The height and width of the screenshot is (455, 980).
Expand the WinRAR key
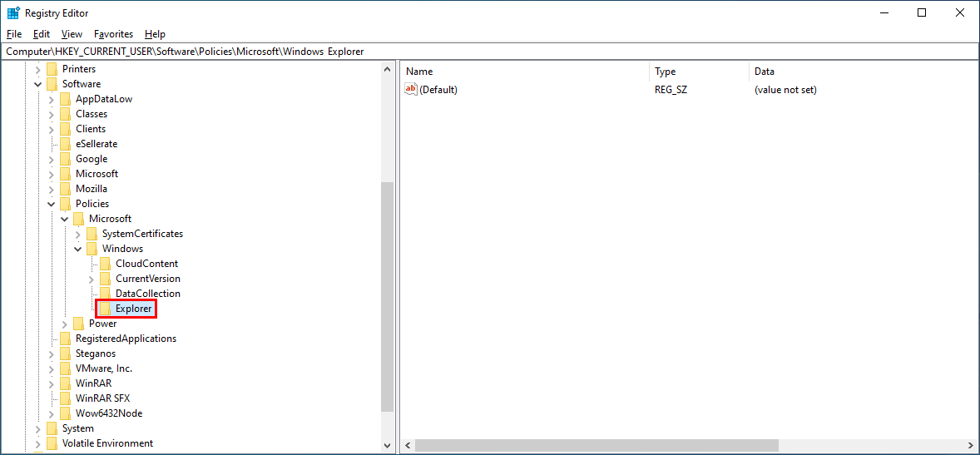point(52,383)
